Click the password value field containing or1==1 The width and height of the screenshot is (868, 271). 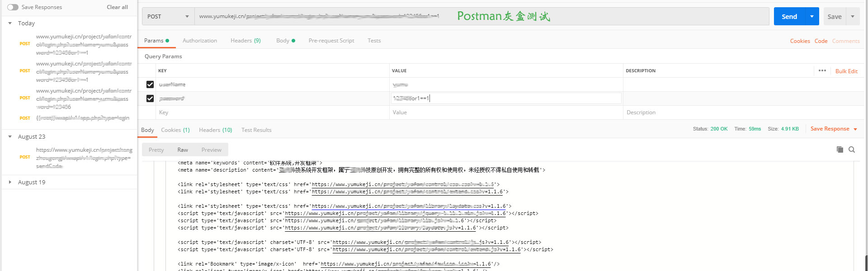(506, 98)
